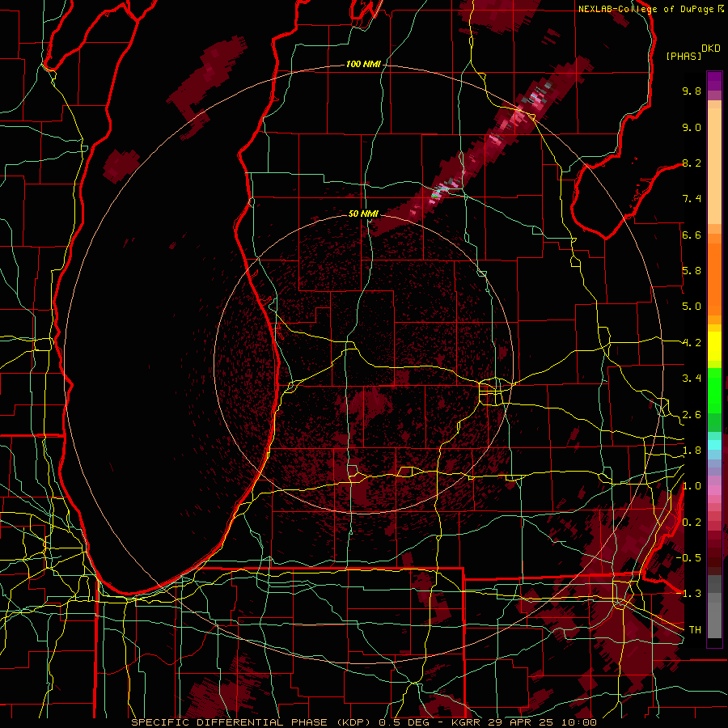The image size is (728, 728).
Task: Select the 4.2 value on the color scale
Action: (x=692, y=343)
